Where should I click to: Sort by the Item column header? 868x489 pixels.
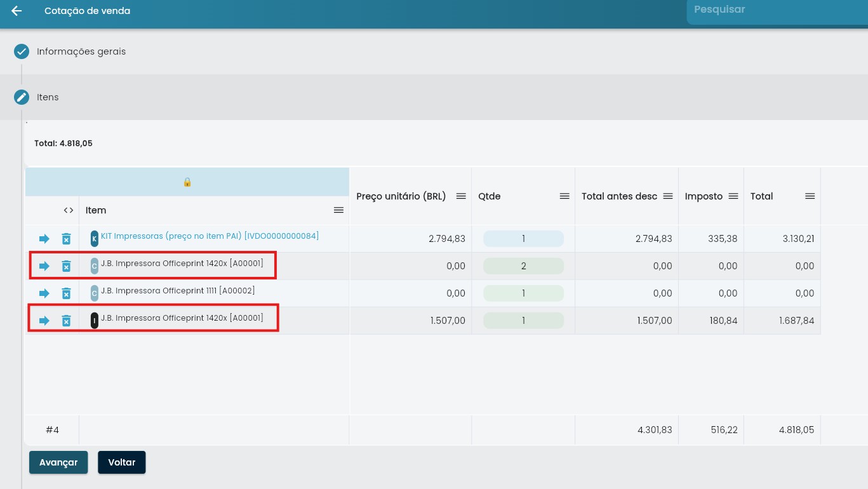click(96, 210)
